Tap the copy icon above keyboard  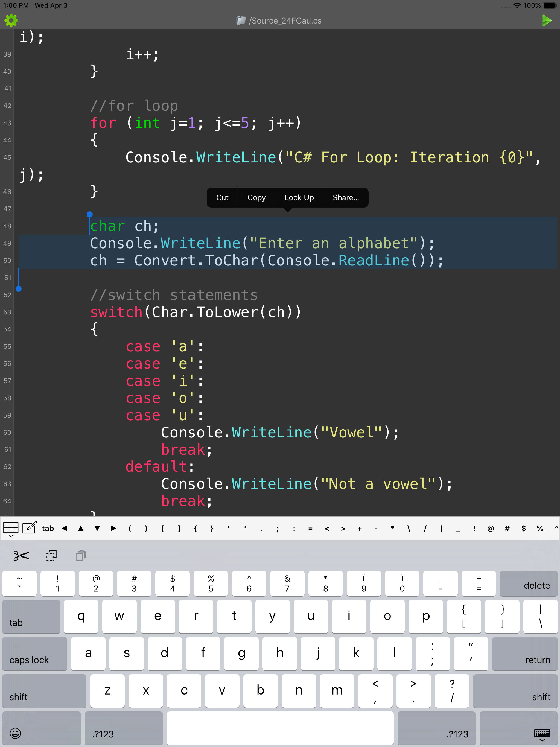51,556
